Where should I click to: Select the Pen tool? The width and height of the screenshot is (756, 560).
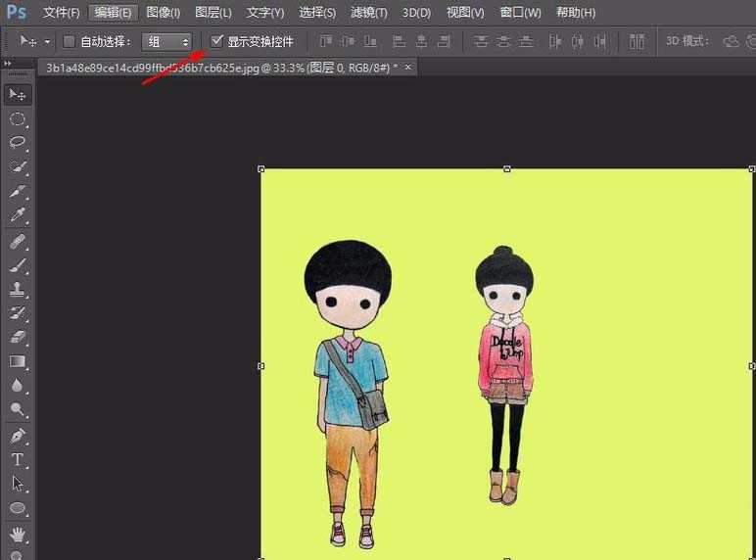click(x=18, y=435)
